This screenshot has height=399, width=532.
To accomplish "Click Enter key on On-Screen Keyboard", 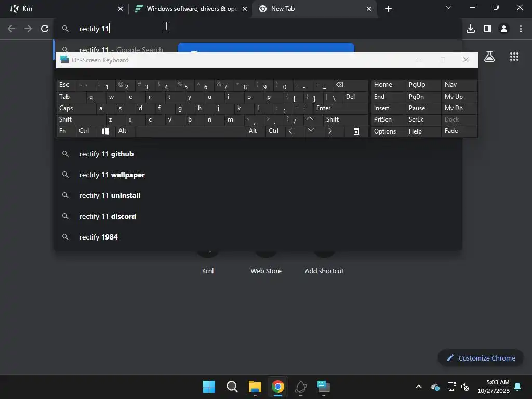I will [341, 108].
